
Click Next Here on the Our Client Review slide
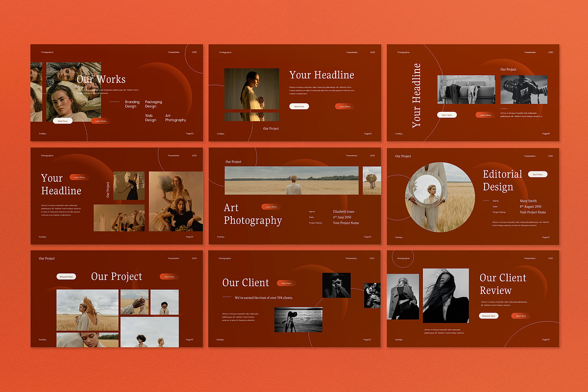point(520,316)
